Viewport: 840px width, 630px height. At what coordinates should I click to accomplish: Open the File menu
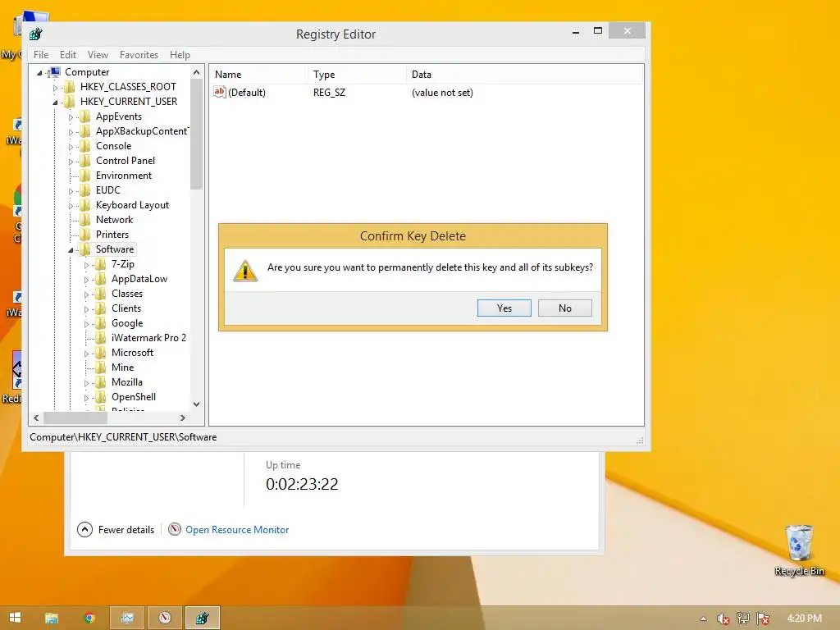click(x=41, y=55)
